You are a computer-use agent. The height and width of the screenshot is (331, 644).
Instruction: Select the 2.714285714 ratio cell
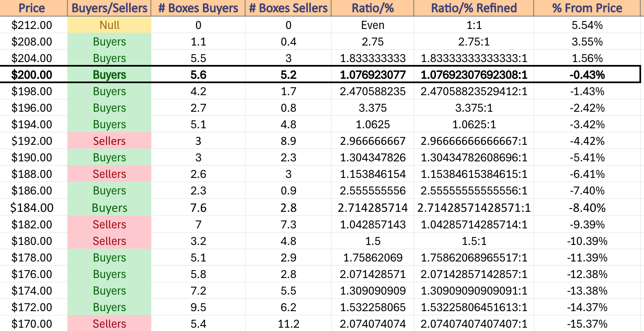point(372,207)
